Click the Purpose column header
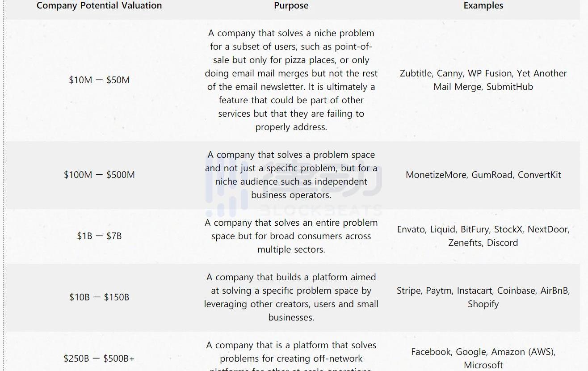This screenshot has height=371, width=588. tap(291, 6)
